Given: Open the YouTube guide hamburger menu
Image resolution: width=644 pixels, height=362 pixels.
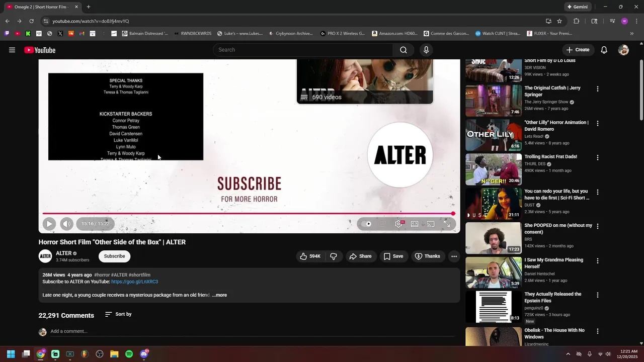Looking at the screenshot, I should click(x=12, y=50).
